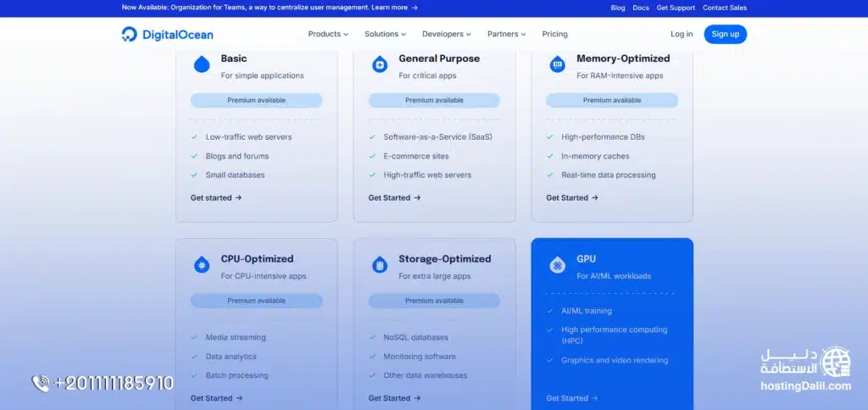Click Premium available badge on General Purpose
Screen dimensions: 868x410
[434, 100]
